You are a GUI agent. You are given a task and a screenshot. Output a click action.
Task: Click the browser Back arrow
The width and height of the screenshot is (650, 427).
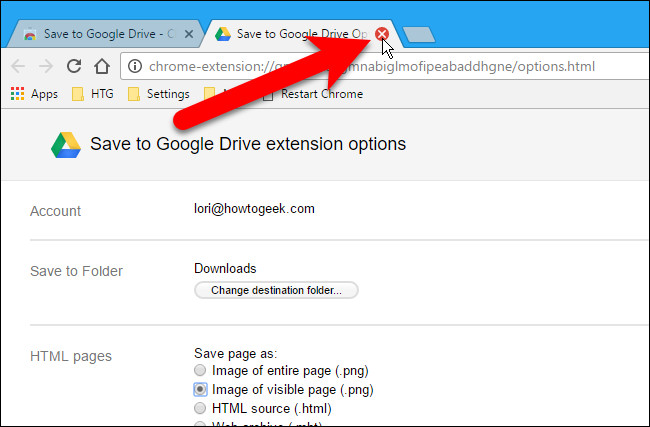pos(18,66)
